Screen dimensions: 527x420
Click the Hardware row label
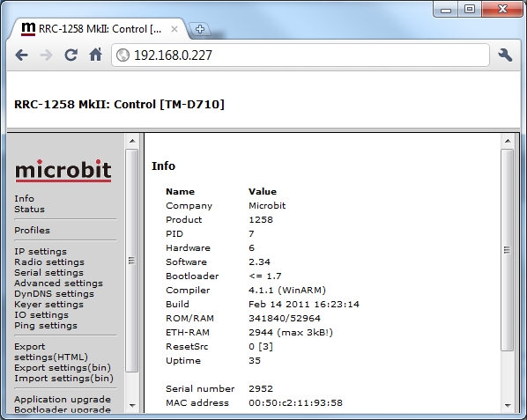[189, 247]
